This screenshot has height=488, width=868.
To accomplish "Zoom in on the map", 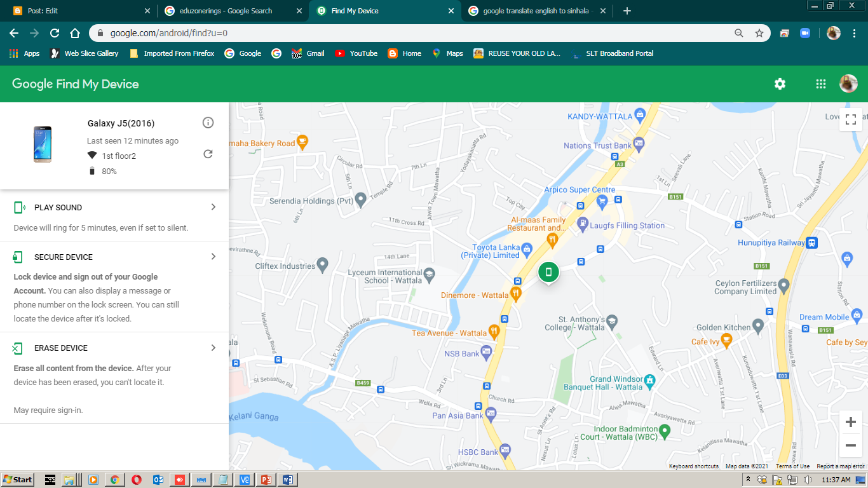I will pos(851,421).
